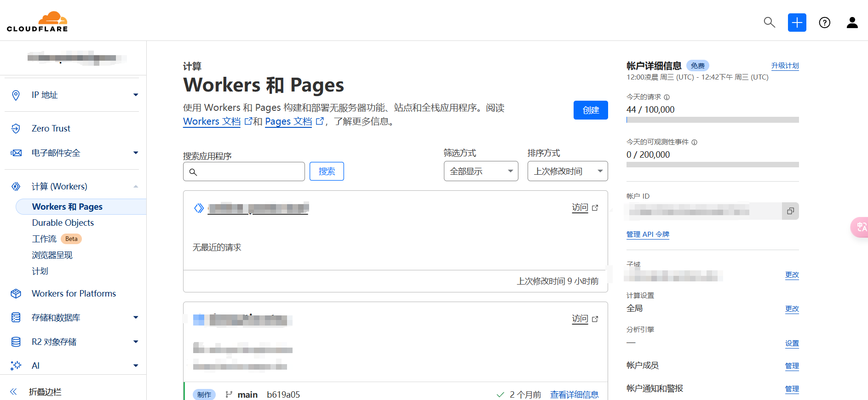Open Workers for Platforms in the sidebar

click(x=74, y=293)
